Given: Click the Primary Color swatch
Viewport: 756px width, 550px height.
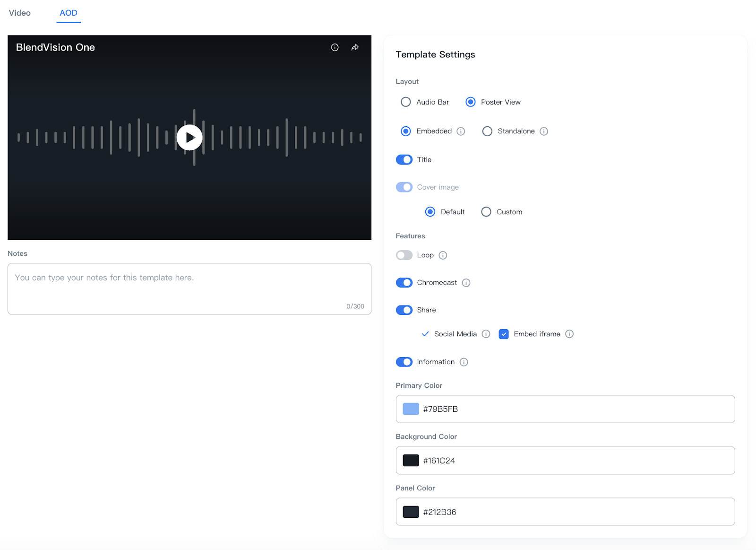Looking at the screenshot, I should (x=411, y=409).
